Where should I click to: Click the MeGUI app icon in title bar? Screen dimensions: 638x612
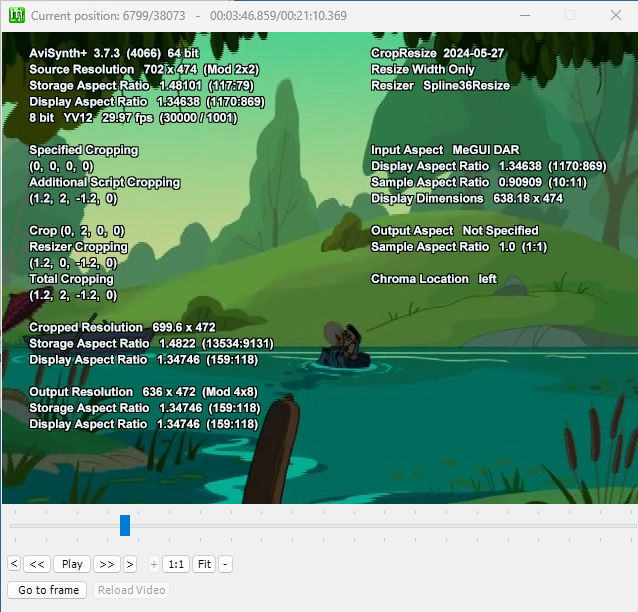tap(17, 15)
